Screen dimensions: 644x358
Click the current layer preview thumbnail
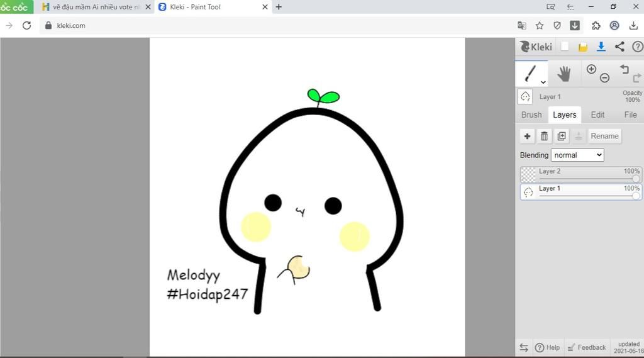525,97
